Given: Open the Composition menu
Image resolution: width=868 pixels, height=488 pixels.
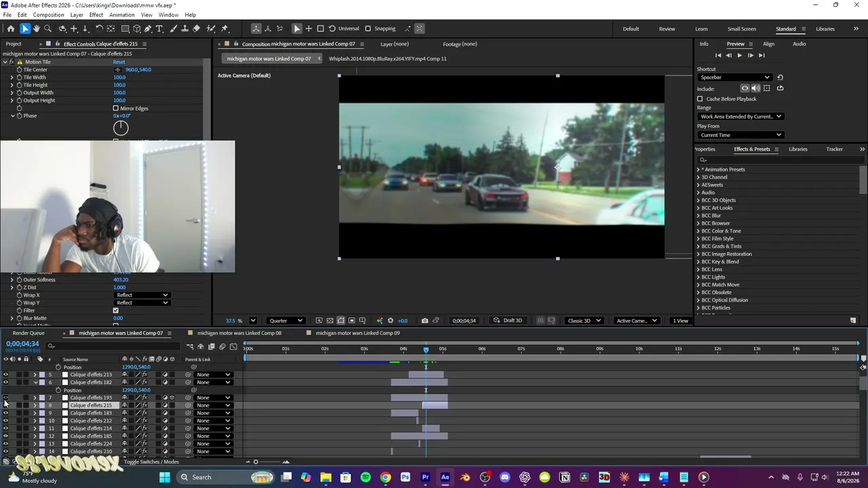Looking at the screenshot, I should (x=48, y=15).
